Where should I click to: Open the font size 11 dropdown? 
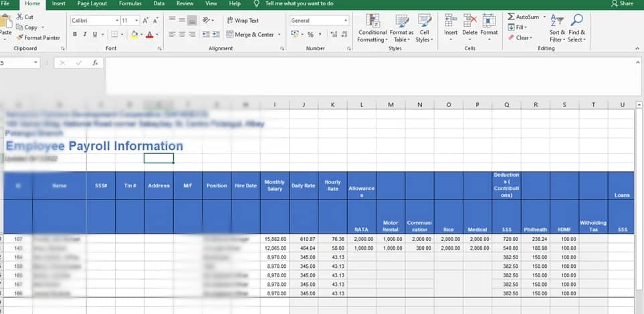pyautogui.click(x=137, y=21)
